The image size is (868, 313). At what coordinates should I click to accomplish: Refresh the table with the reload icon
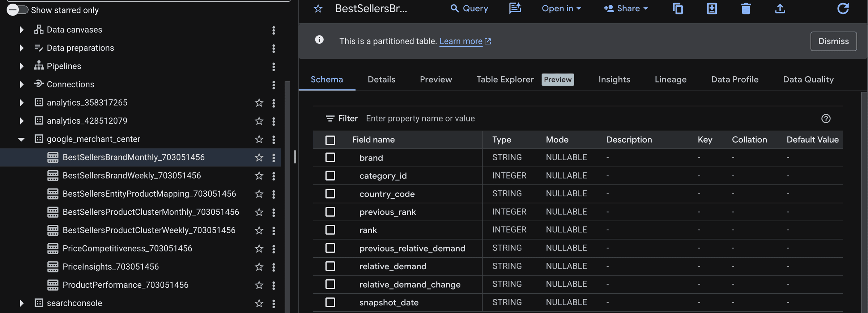pyautogui.click(x=843, y=9)
